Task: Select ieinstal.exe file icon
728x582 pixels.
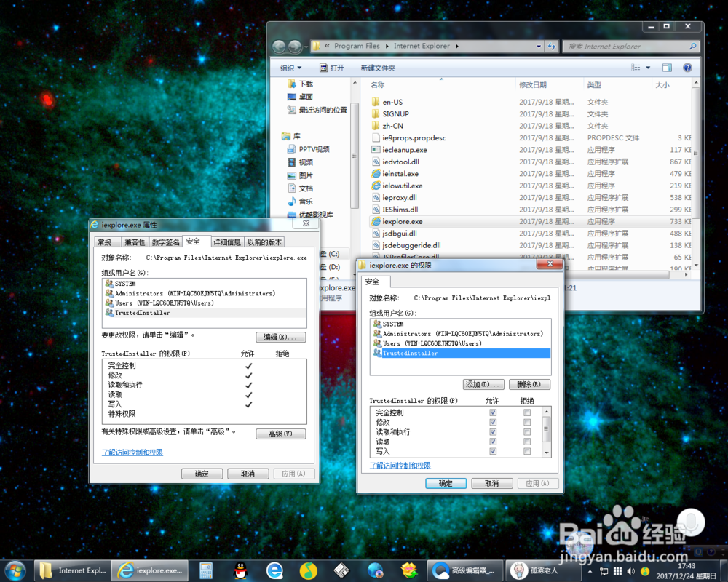Action: tap(376, 174)
